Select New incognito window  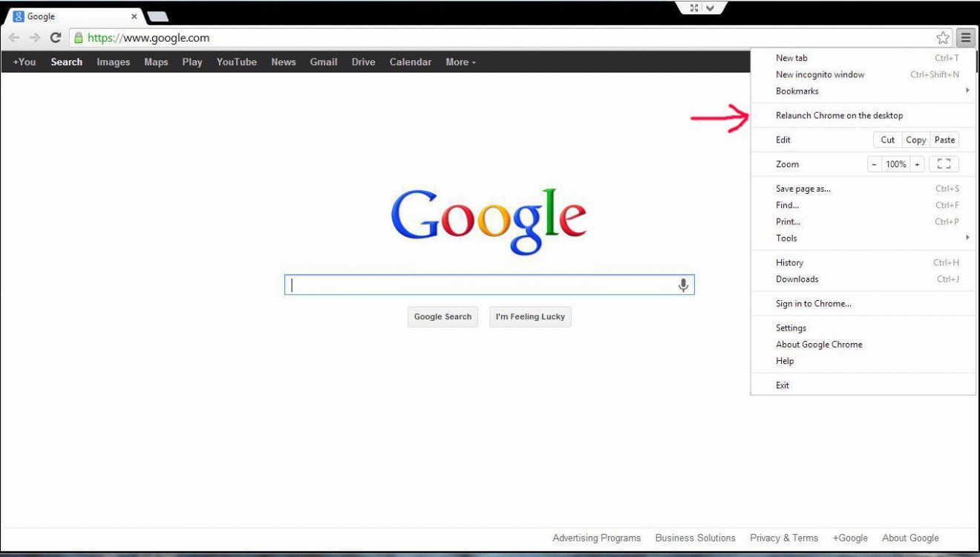pos(863,74)
